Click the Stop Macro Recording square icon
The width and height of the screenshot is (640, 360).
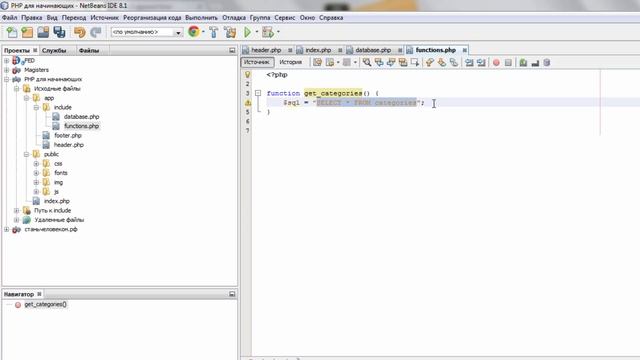point(508,62)
